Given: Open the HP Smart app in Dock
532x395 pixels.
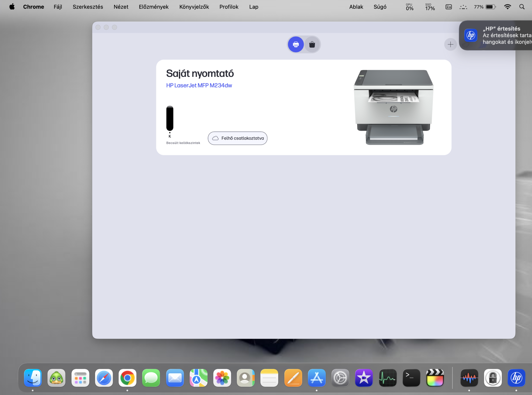Looking at the screenshot, I should (516, 378).
